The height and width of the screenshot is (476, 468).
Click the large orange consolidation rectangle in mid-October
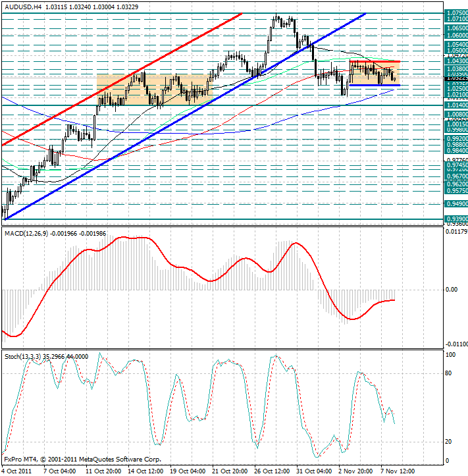(x=155, y=90)
